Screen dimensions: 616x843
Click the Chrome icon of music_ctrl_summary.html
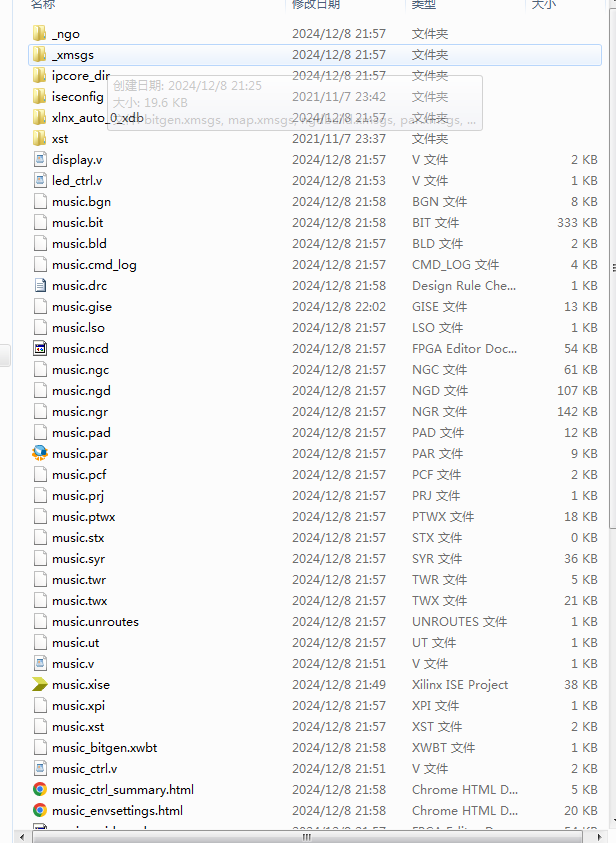39,790
